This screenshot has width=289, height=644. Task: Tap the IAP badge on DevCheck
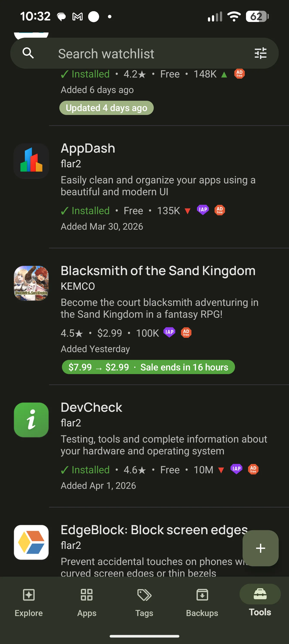(236, 469)
